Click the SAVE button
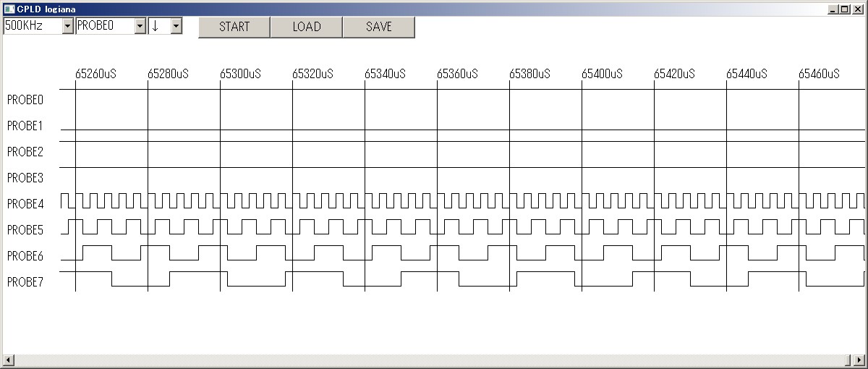The height and width of the screenshot is (369, 868). pyautogui.click(x=379, y=27)
